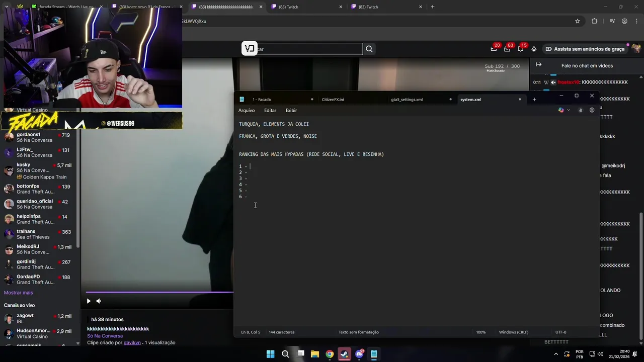This screenshot has height=362, width=644.
Task: Open Chrome media control icon
Action: click(x=612, y=21)
